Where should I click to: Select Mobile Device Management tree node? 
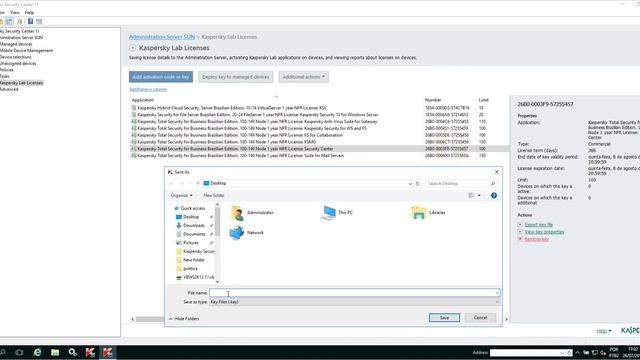pos(26,51)
